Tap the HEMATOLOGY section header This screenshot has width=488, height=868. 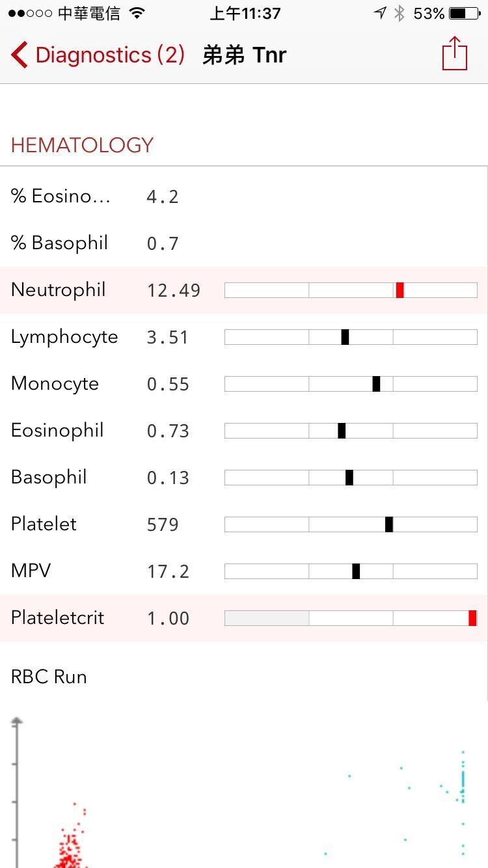tap(82, 145)
